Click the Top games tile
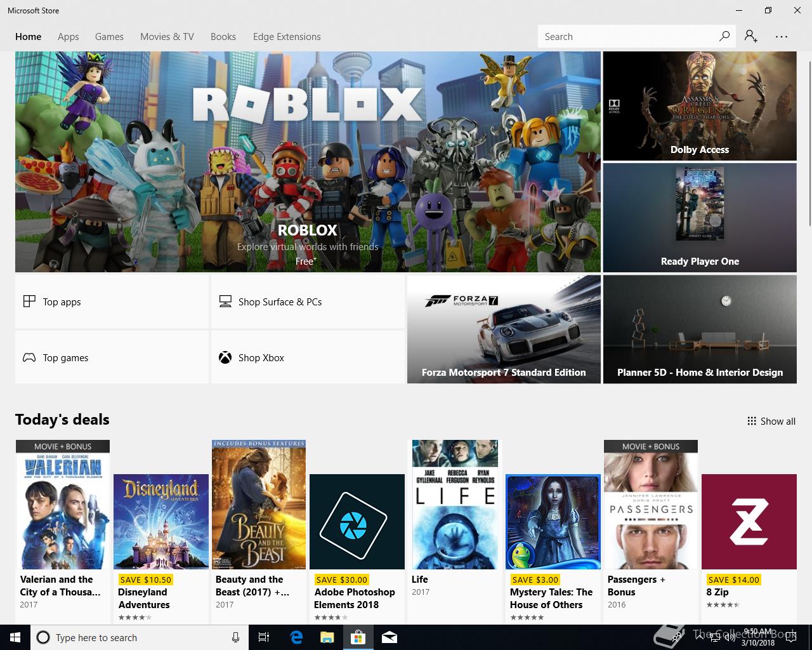 point(112,357)
